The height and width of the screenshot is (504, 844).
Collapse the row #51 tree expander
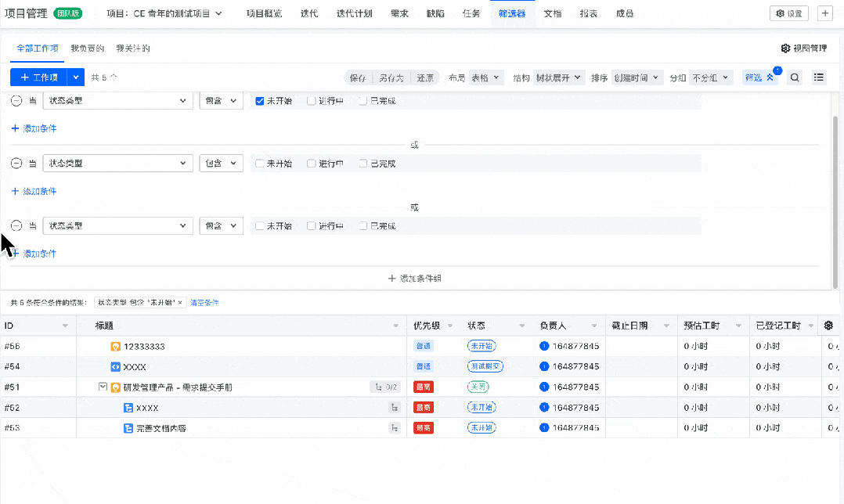(103, 387)
